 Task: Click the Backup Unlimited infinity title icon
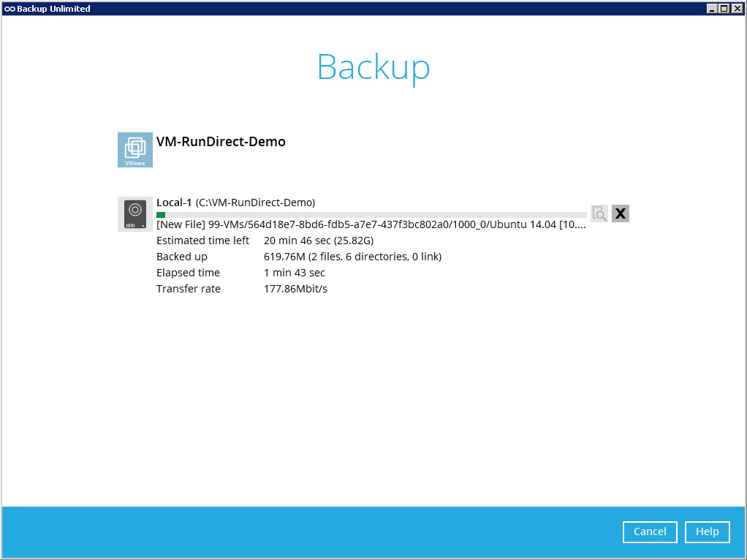click(9, 9)
